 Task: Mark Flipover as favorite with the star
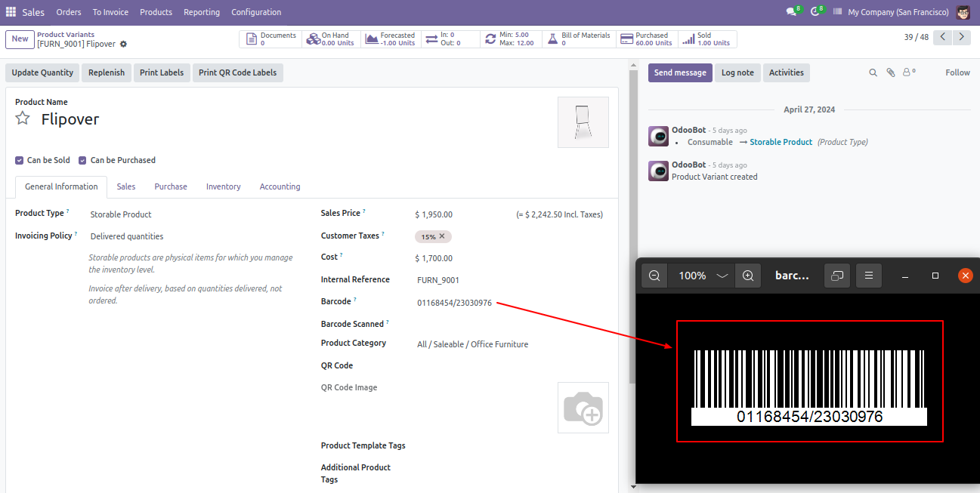tap(23, 119)
